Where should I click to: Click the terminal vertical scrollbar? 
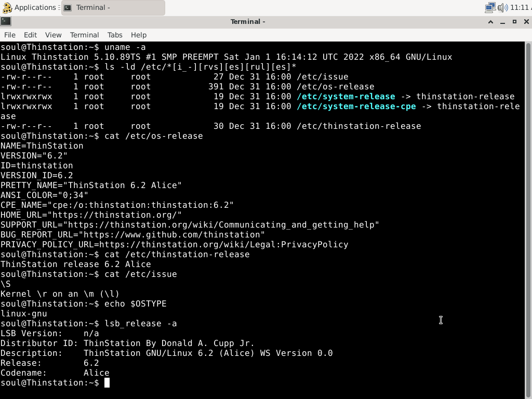tap(528, 220)
